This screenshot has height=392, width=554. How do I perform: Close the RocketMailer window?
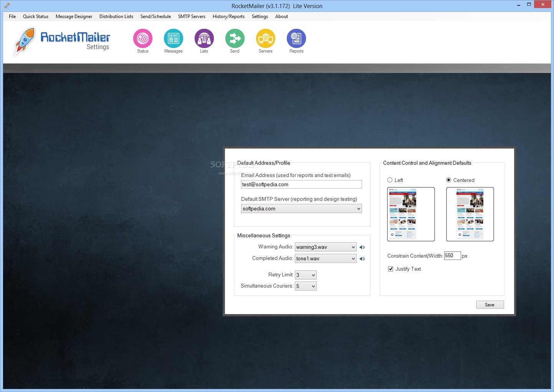tap(543, 5)
